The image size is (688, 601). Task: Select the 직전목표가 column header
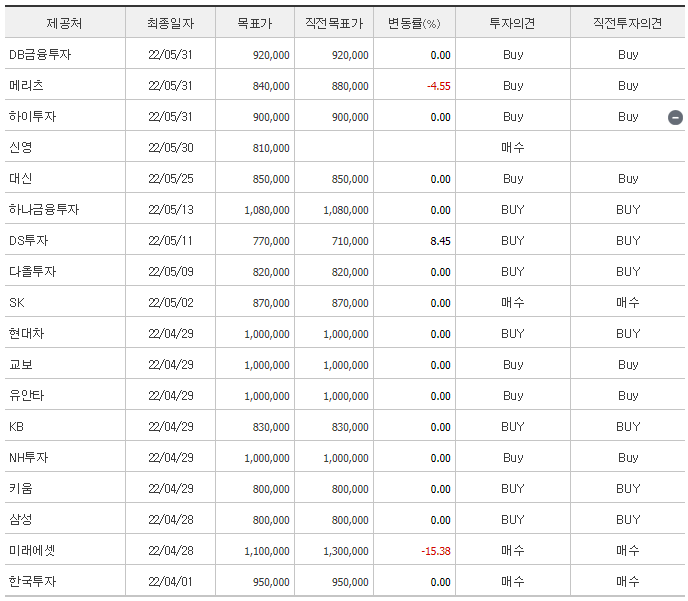click(334, 23)
